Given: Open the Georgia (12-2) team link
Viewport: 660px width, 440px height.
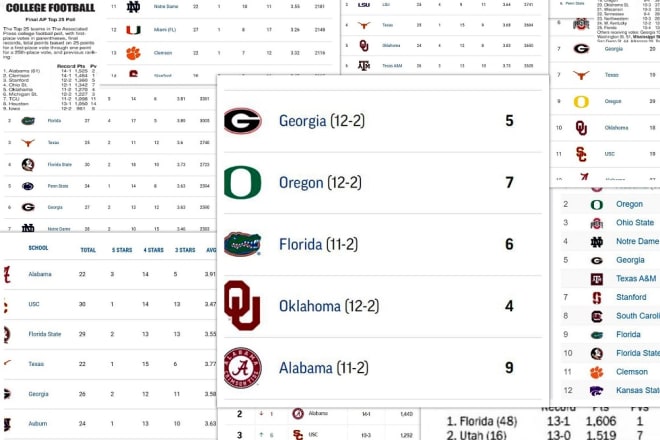Looking at the screenshot, I should (x=322, y=121).
